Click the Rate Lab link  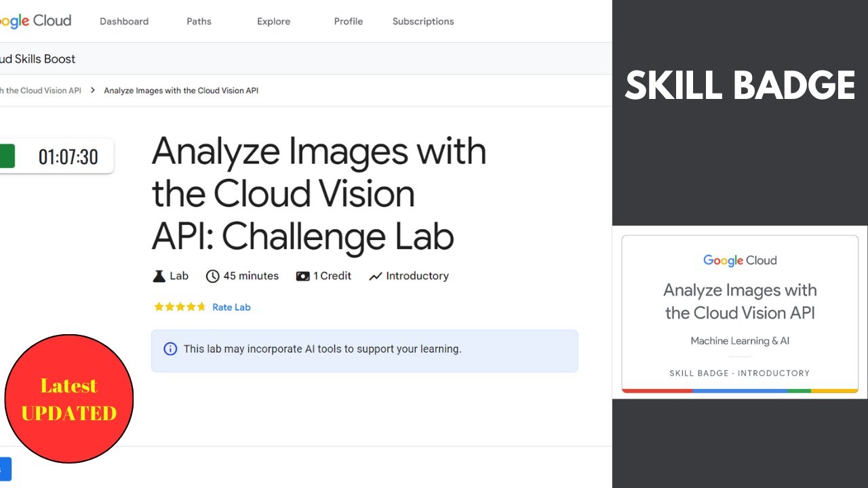pos(231,307)
